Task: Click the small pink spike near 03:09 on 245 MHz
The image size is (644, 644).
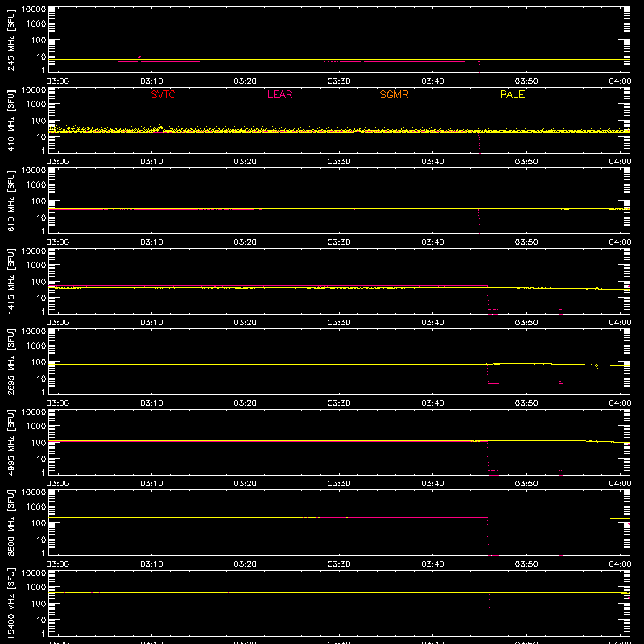Action: (140, 57)
